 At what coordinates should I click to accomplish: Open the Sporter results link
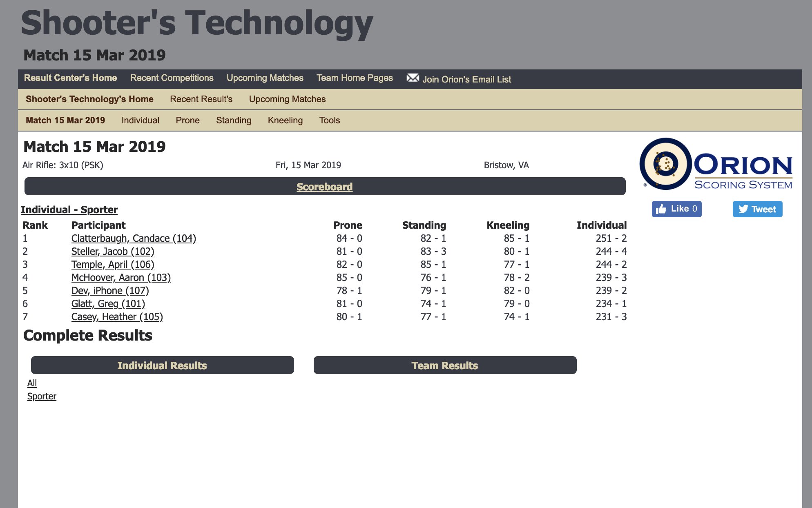42,397
